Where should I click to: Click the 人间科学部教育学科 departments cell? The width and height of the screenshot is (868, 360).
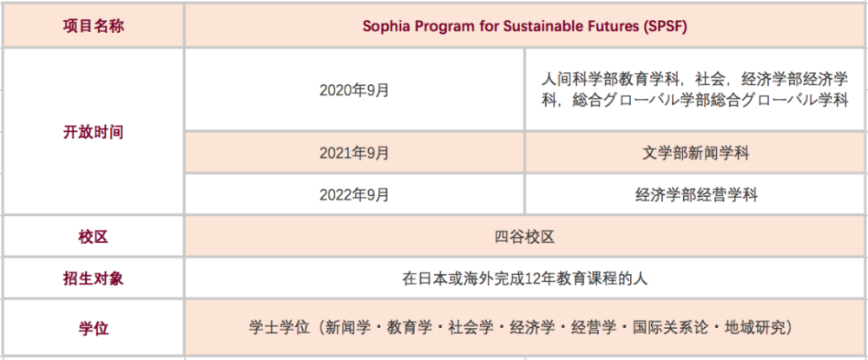695,89
